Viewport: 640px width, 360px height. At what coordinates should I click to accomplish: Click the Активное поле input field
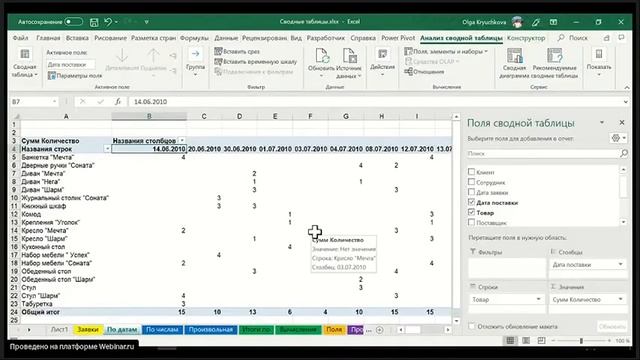pos(71,64)
